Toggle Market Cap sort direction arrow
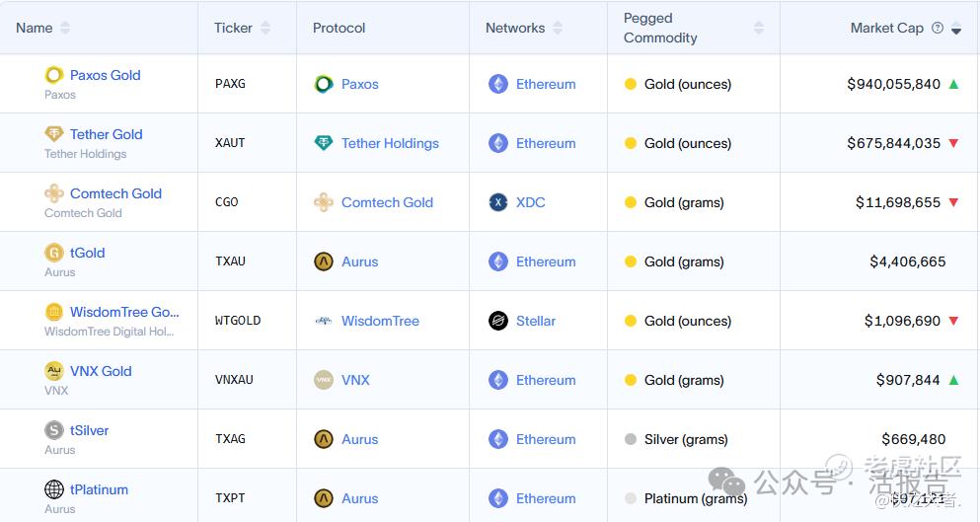The height and width of the screenshot is (522, 980). pos(956,30)
